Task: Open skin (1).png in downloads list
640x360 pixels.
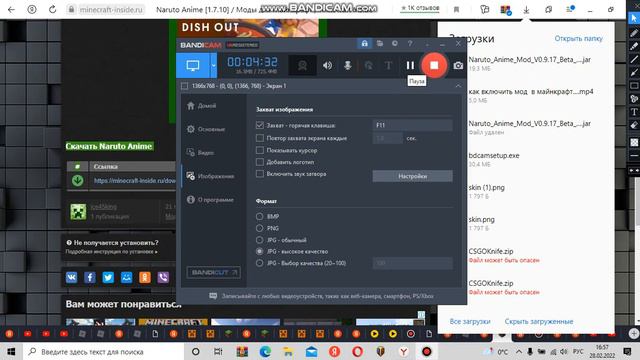Action: click(487, 187)
